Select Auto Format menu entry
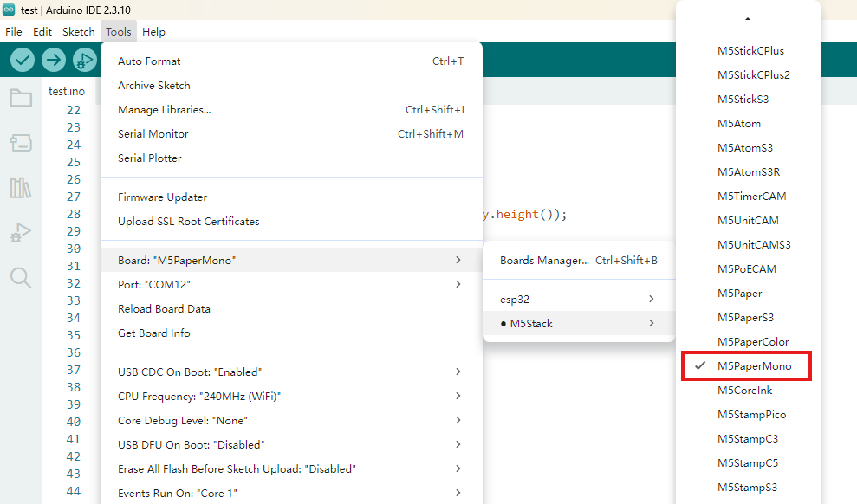Image resolution: width=857 pixels, height=504 pixels. coord(291,61)
